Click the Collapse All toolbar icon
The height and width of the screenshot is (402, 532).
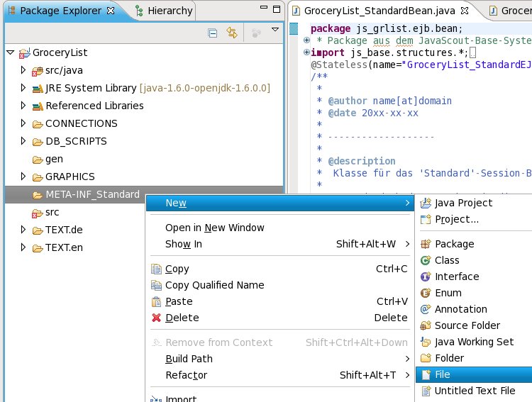213,32
